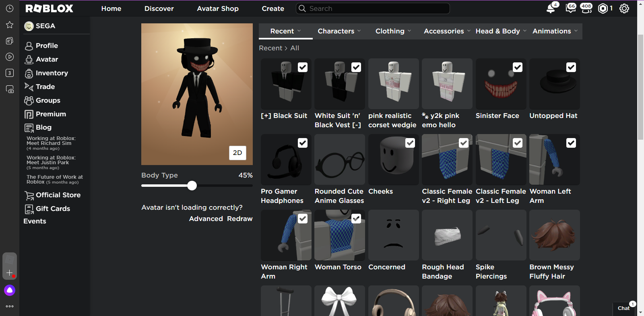Open browser sidebar player icon
The image size is (644, 316).
point(10,57)
